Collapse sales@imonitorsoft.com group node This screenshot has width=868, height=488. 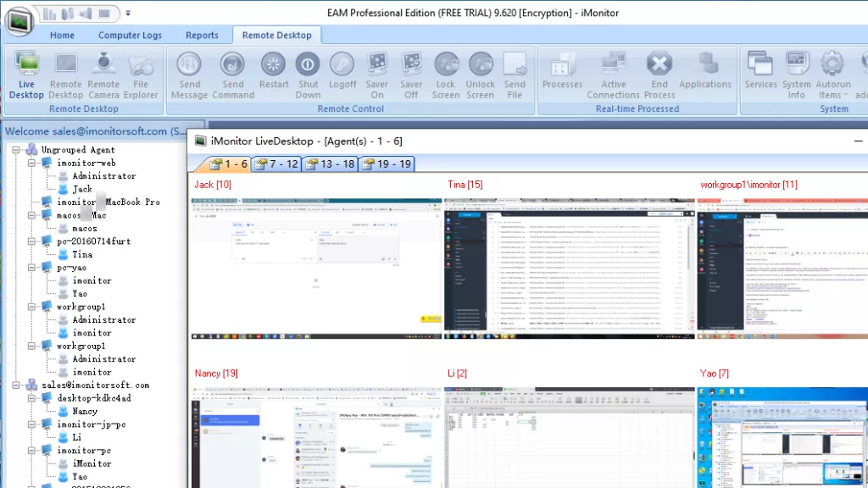(16, 385)
